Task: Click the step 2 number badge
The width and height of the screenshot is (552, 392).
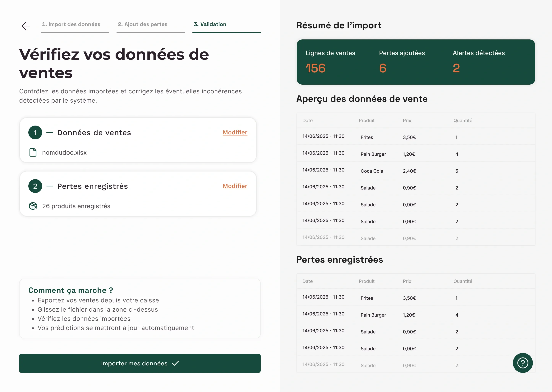Action: pyautogui.click(x=35, y=186)
